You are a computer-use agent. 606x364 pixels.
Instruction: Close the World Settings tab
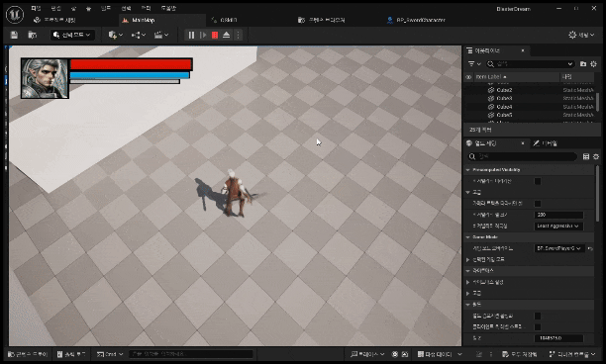(523, 143)
